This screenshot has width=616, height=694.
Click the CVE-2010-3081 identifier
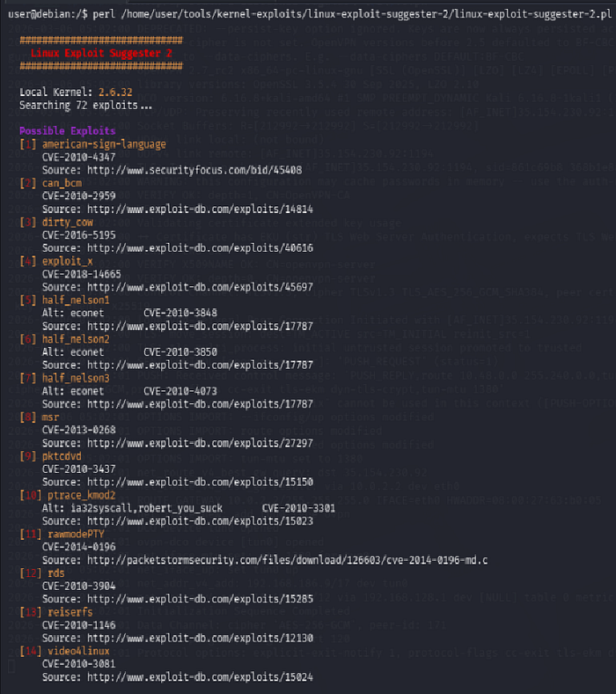click(x=78, y=664)
